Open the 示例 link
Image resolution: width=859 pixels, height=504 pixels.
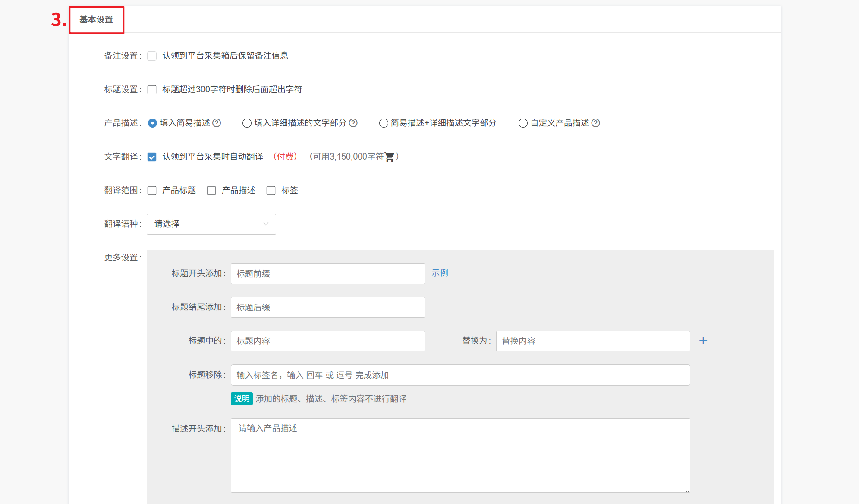[440, 273]
